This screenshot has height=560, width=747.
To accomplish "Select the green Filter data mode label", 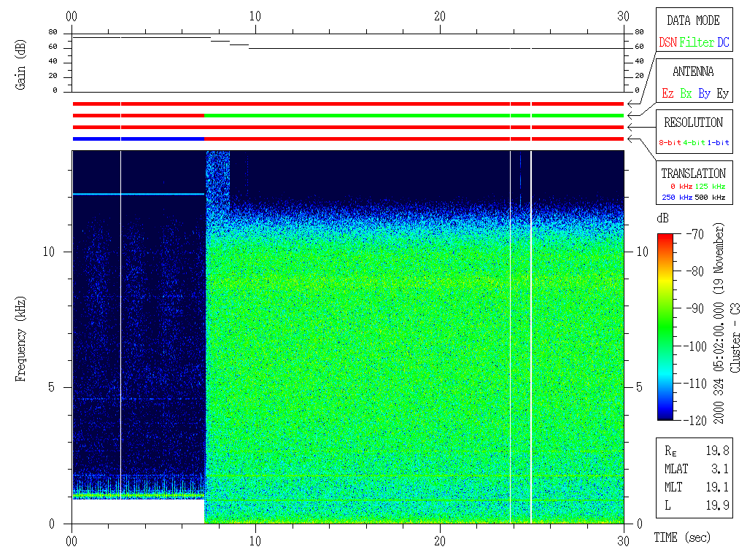I will coord(697,43).
